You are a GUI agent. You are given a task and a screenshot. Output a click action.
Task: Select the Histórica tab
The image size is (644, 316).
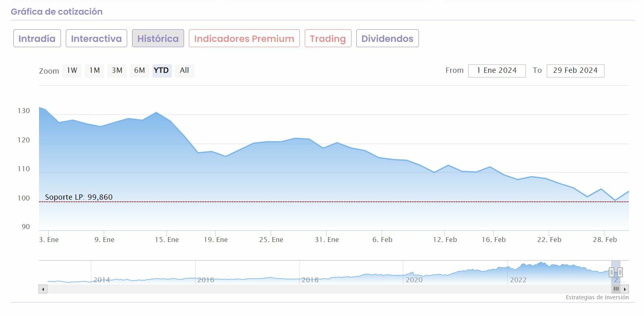coord(158,39)
